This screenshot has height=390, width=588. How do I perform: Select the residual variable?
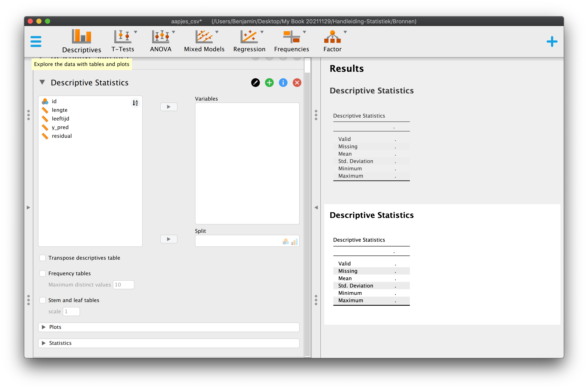(62, 136)
